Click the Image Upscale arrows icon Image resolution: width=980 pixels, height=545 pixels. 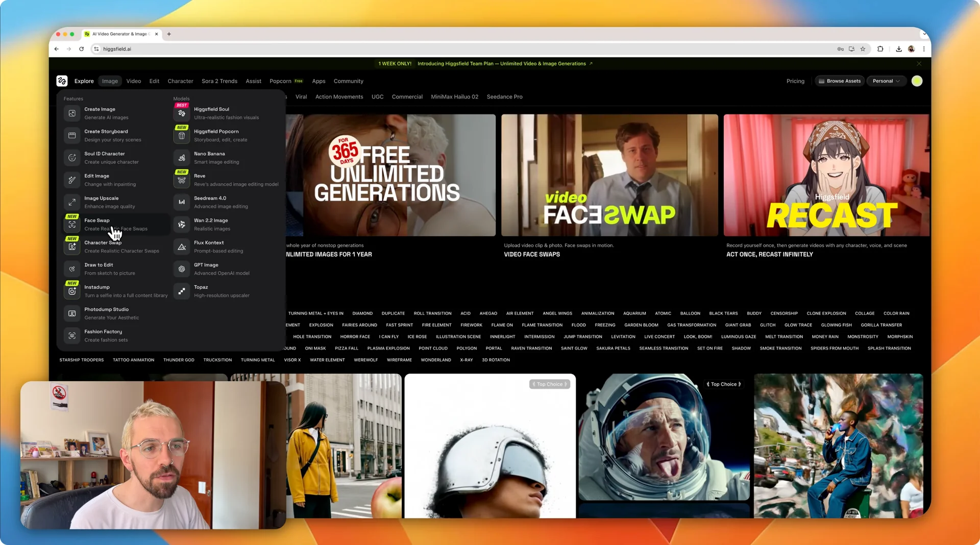coord(72,202)
